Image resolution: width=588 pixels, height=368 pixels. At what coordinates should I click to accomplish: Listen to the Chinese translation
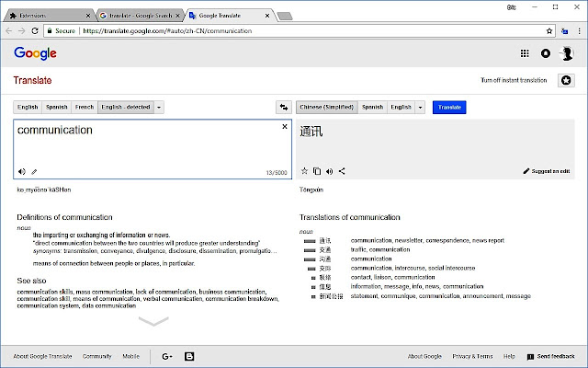329,172
